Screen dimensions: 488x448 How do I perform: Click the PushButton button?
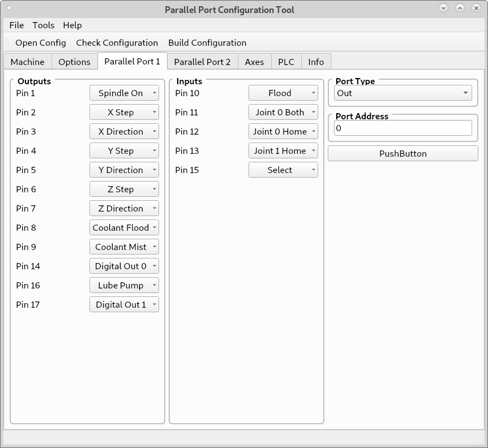[x=403, y=154]
